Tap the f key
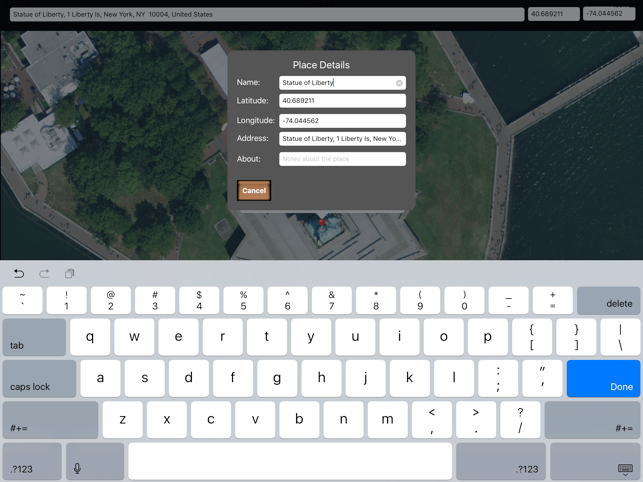643x482 pixels. (233, 379)
